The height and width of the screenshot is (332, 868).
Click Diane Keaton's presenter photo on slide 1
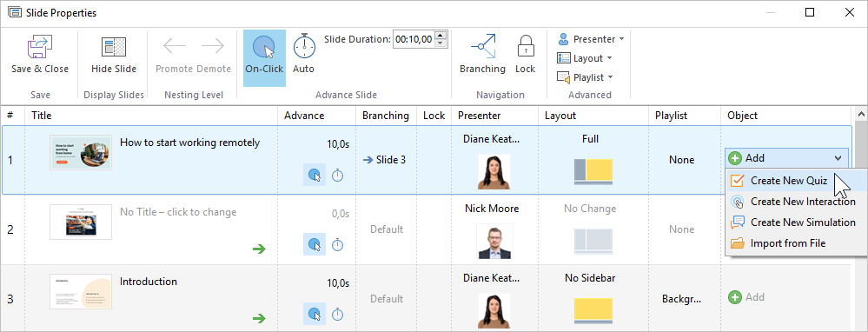coord(494,171)
